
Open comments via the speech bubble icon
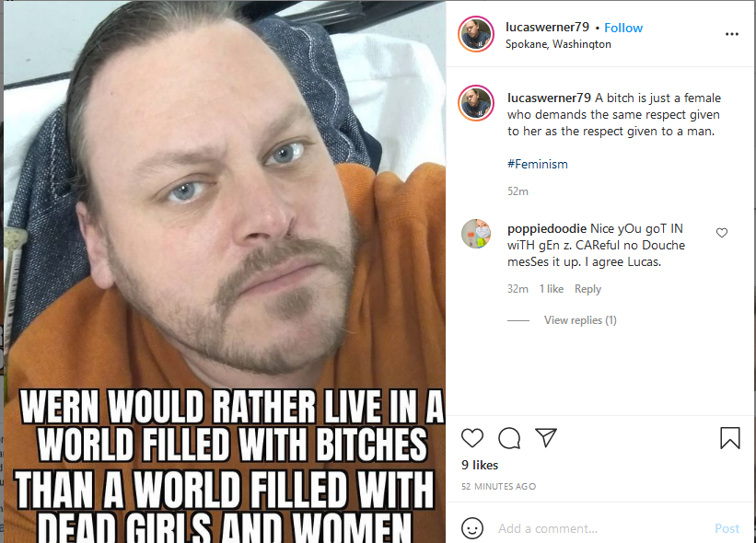pyautogui.click(x=509, y=437)
